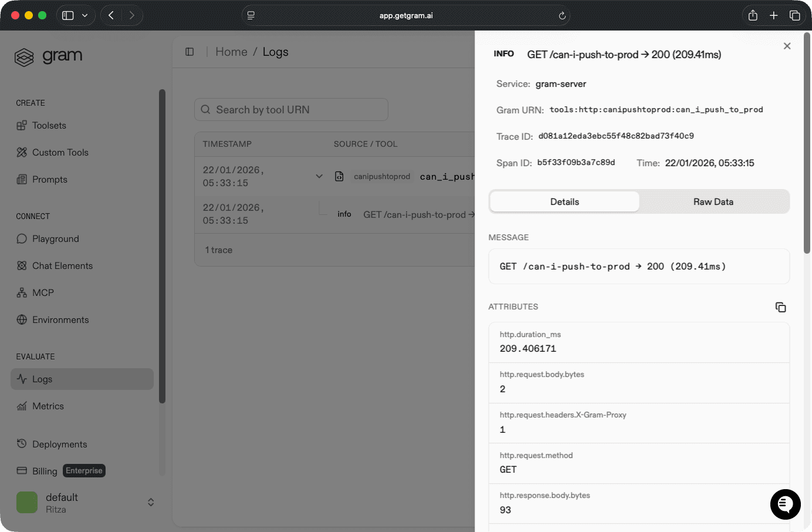Launch the Playground chat icon
The image size is (812, 532).
(21, 238)
